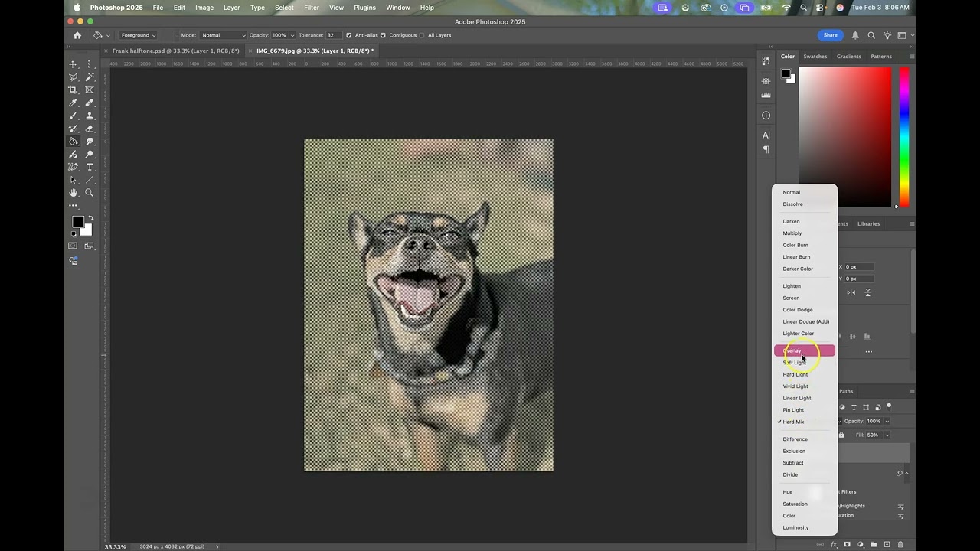The width and height of the screenshot is (980, 551).
Task: Switch to the Gradients tab
Action: 848,56
